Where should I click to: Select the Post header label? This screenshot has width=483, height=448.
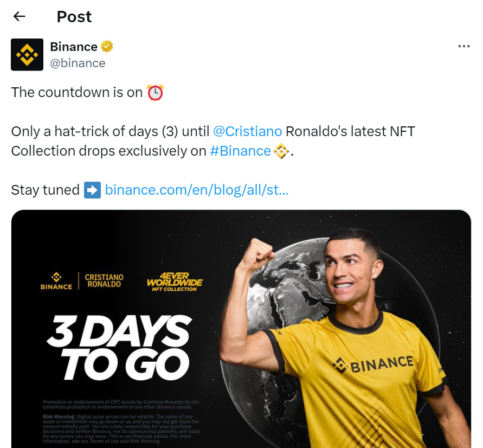click(x=74, y=17)
